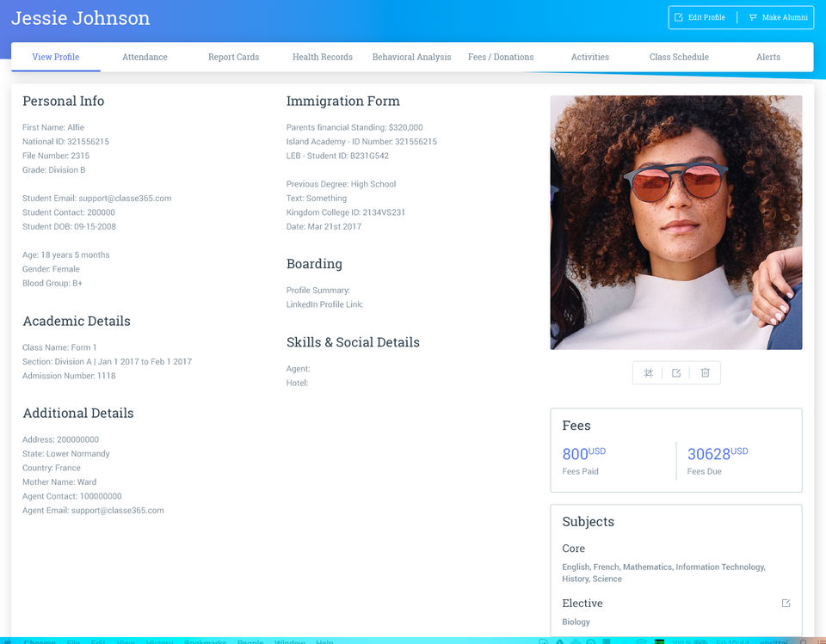
Task: Click the Academic Details heading
Action: (77, 322)
